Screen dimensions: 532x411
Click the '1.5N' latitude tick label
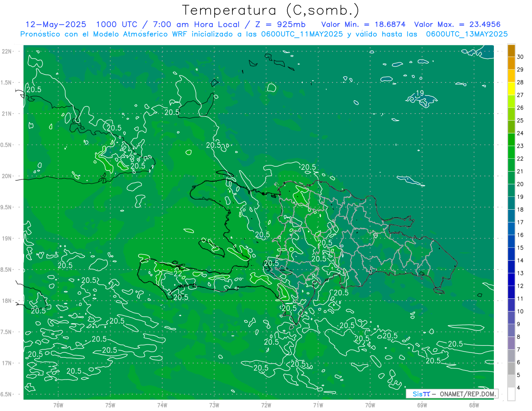pos(7,82)
